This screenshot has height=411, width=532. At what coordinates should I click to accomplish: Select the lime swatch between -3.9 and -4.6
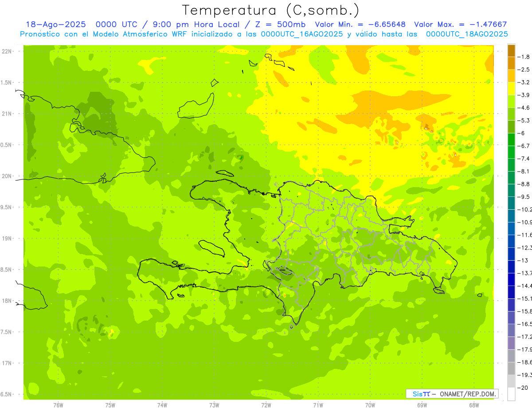coord(511,101)
